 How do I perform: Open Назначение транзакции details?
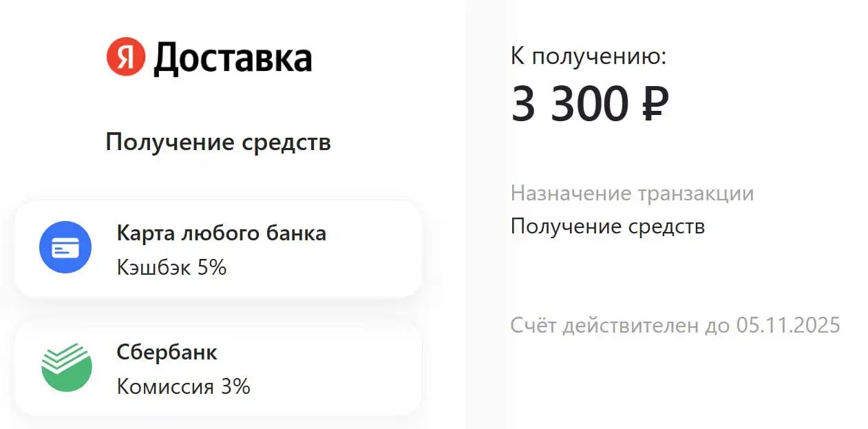[633, 193]
